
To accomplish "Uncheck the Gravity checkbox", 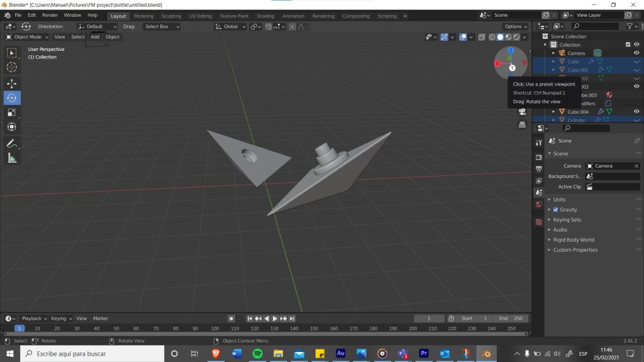I will tap(555, 210).
